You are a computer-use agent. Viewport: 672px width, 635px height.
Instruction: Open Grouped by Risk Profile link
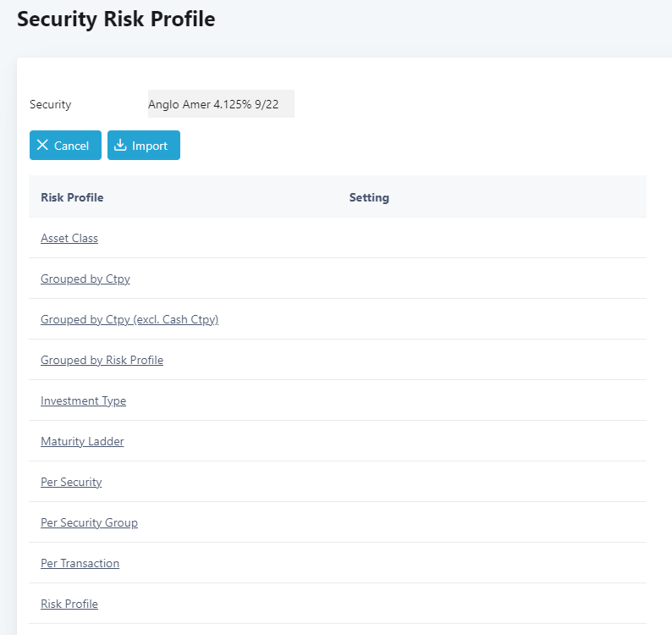click(x=102, y=360)
